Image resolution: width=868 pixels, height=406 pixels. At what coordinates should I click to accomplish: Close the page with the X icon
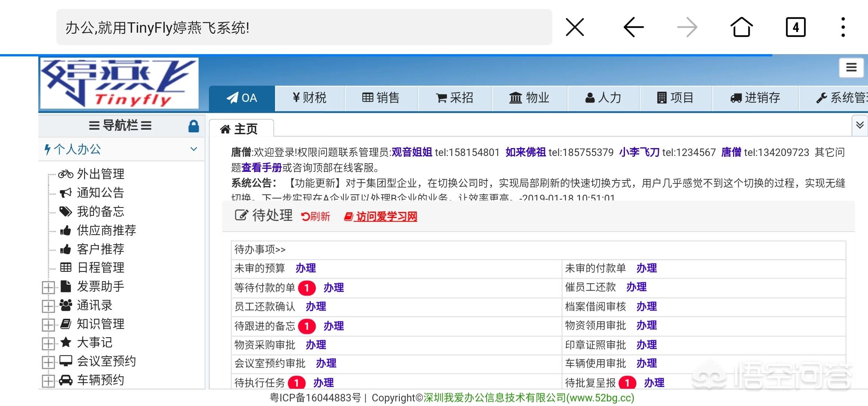(x=575, y=27)
